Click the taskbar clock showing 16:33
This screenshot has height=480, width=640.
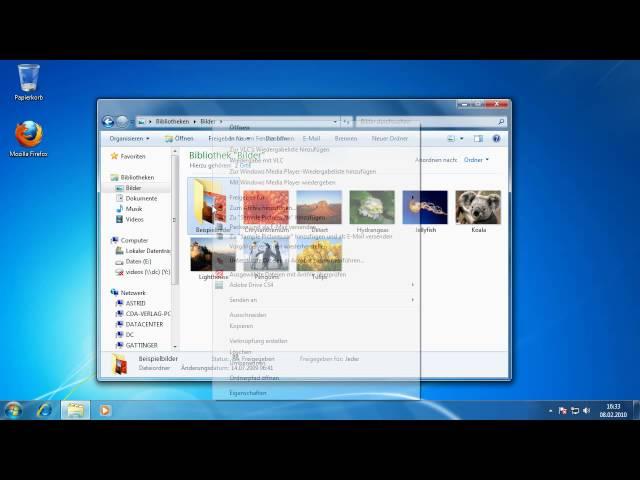point(613,410)
